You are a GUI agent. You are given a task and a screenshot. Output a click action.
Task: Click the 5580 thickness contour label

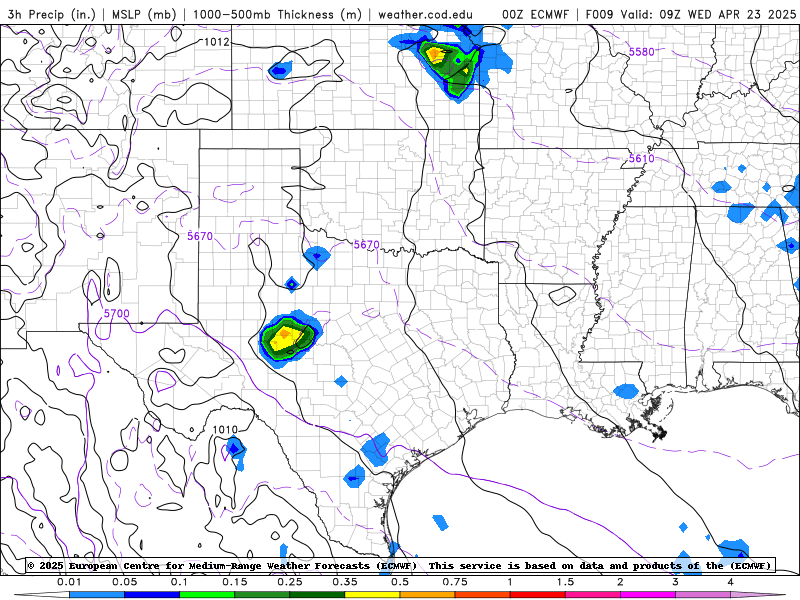tap(641, 52)
